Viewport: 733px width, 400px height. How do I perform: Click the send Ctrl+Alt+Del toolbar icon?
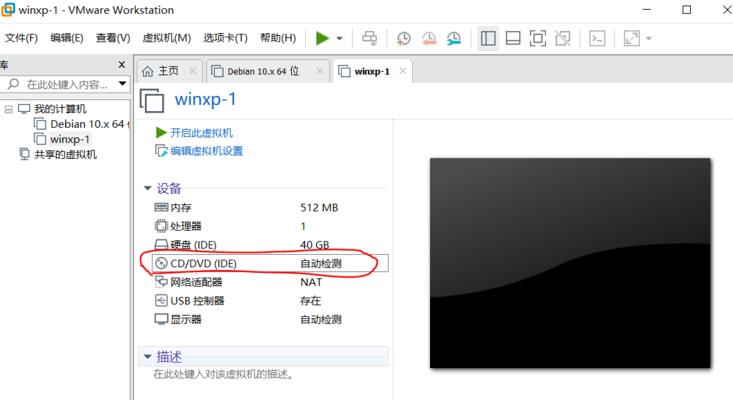point(369,38)
